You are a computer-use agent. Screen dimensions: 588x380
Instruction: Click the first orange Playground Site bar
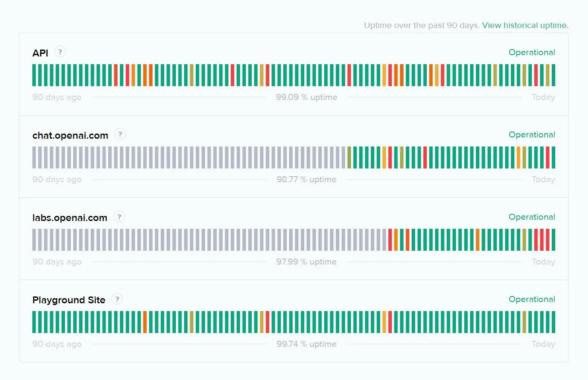coord(145,322)
